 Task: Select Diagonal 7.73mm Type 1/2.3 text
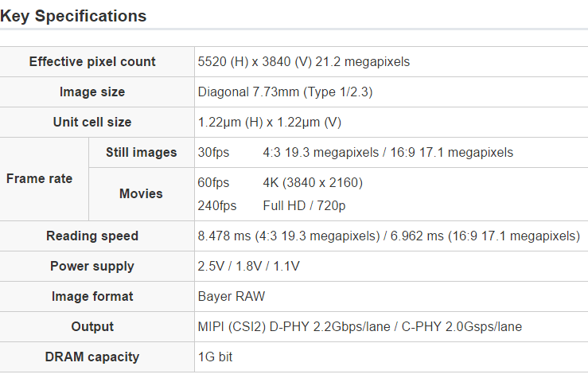(x=285, y=92)
